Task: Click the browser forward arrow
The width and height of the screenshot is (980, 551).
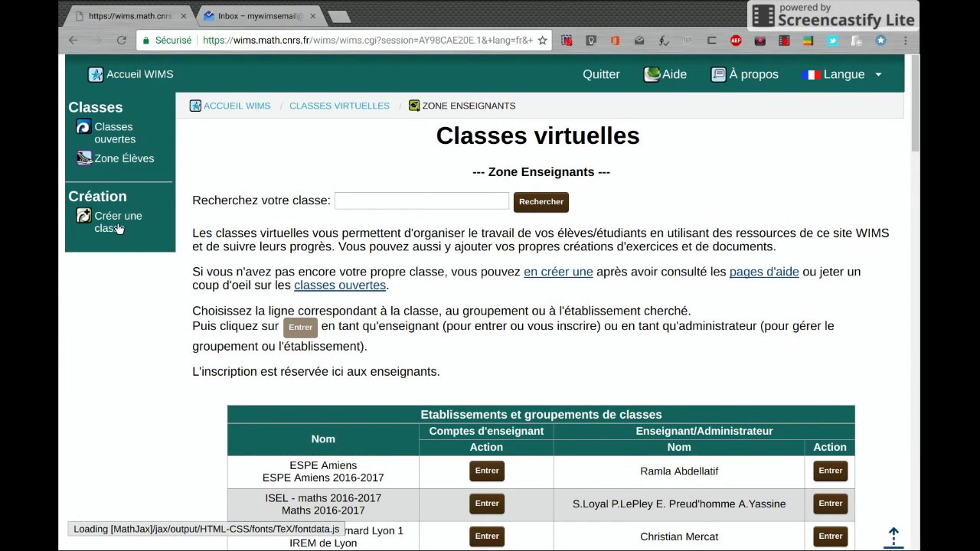Action: coord(97,41)
